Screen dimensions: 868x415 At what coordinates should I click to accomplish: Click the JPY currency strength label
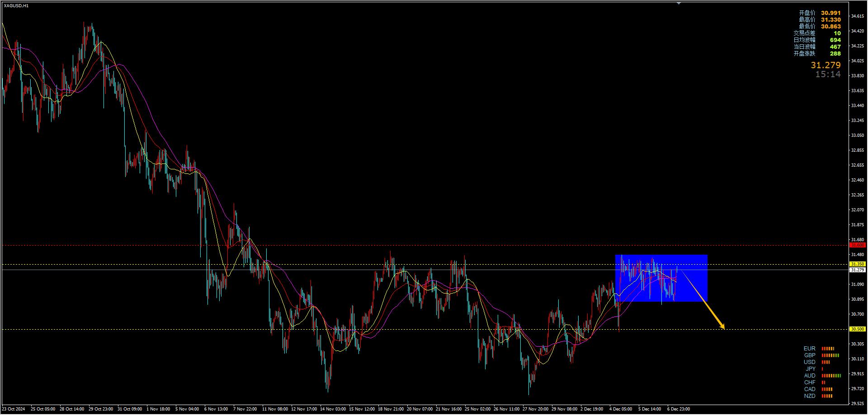(811, 369)
